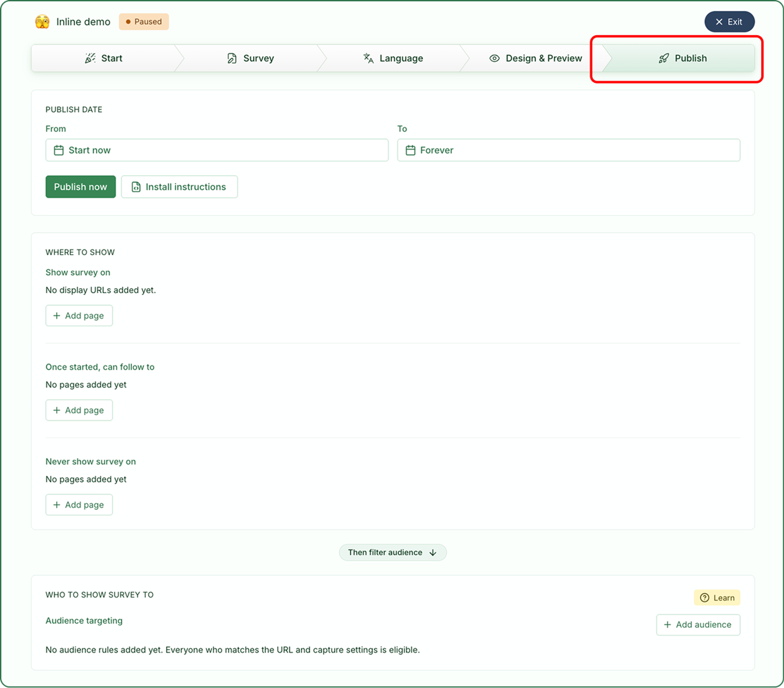
Task: Go to Design & Preview tab
Action: click(536, 58)
